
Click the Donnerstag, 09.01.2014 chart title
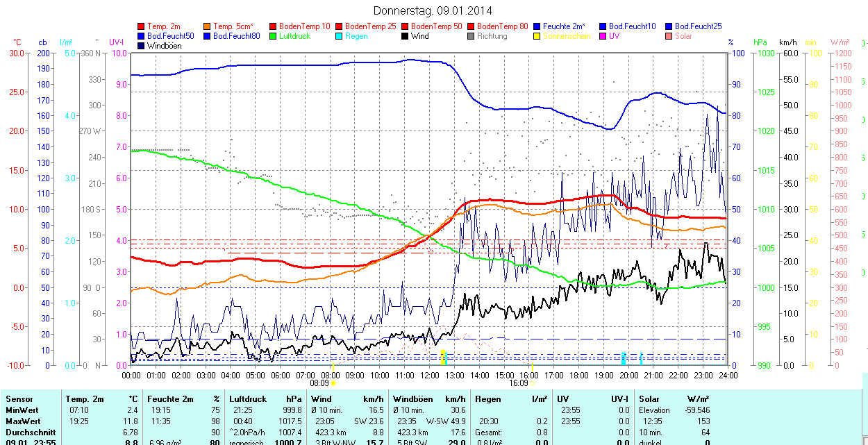coord(433,10)
